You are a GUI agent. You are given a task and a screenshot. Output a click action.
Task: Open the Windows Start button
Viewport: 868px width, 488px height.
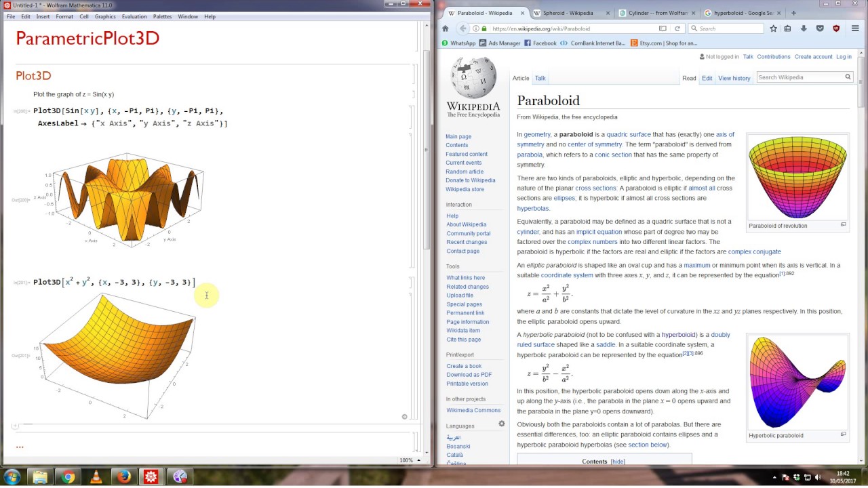[12, 477]
